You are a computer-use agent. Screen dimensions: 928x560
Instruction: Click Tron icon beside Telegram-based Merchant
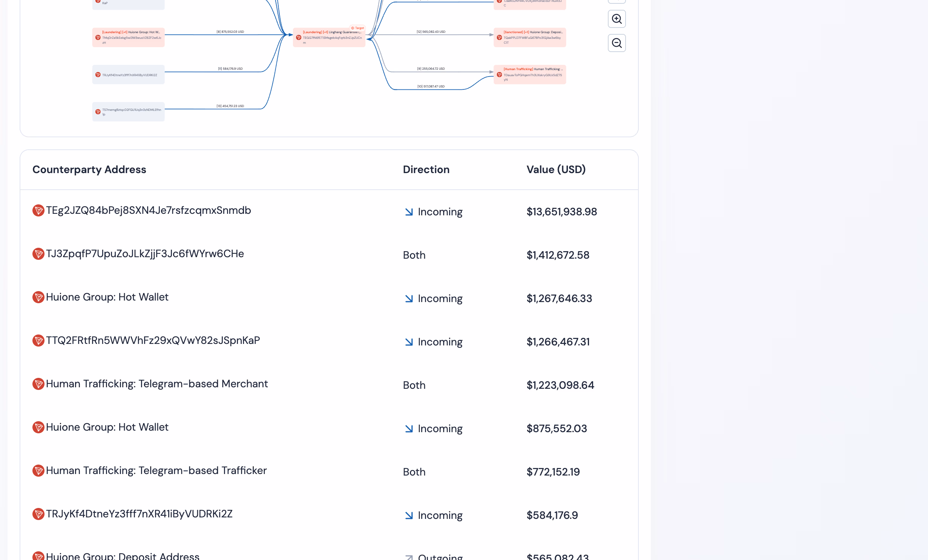(38, 384)
